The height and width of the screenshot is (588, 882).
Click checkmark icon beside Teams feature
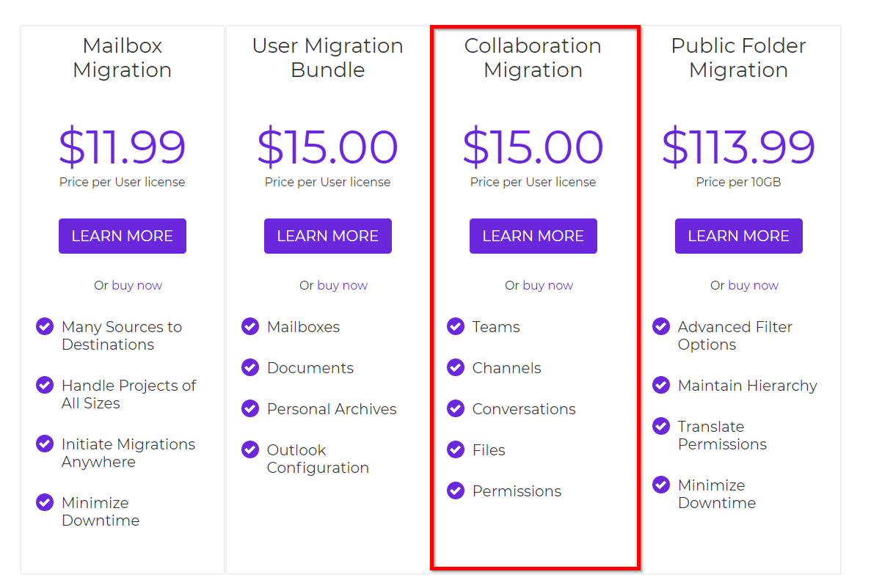(x=456, y=326)
